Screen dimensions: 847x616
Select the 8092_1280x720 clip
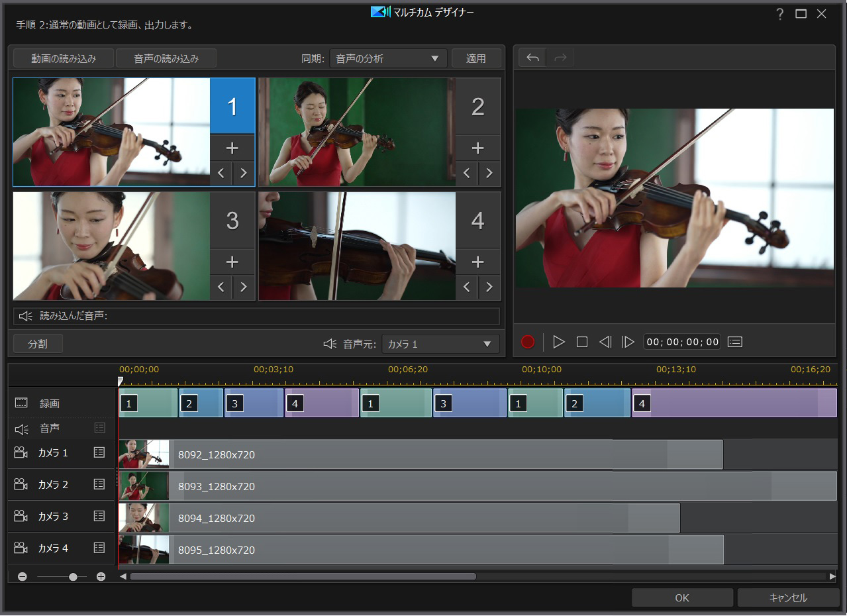click(x=421, y=454)
